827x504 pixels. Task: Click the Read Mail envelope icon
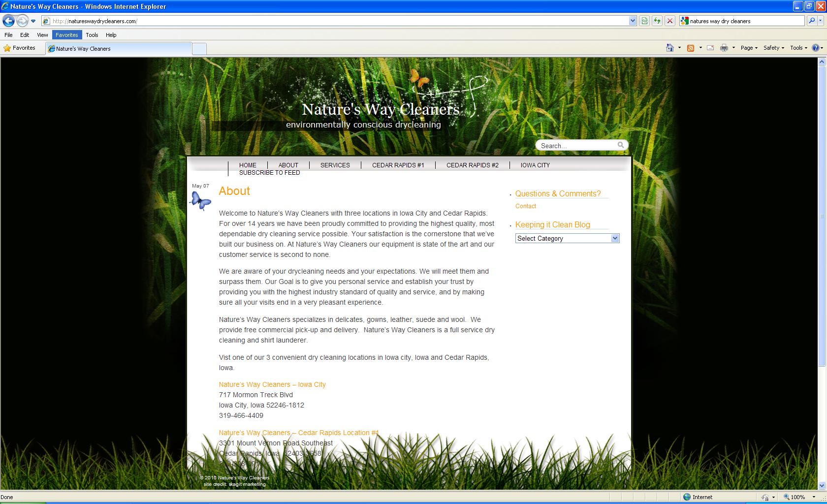pos(710,48)
